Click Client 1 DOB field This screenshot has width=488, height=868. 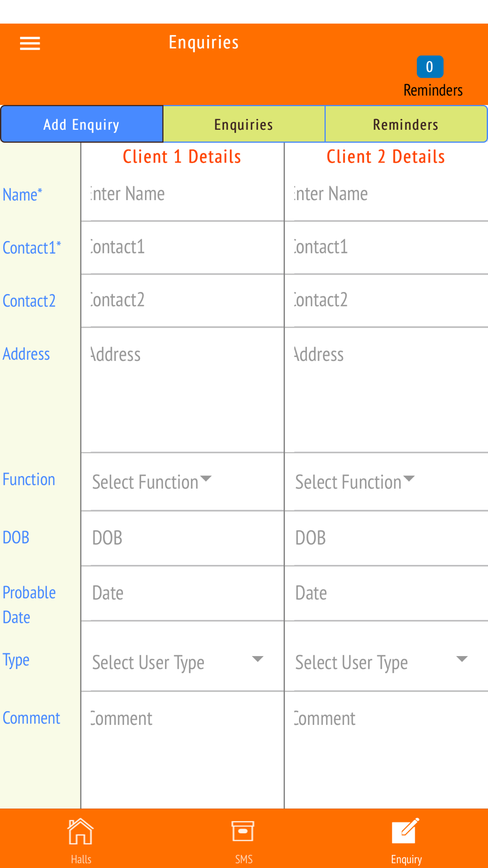[183, 538]
